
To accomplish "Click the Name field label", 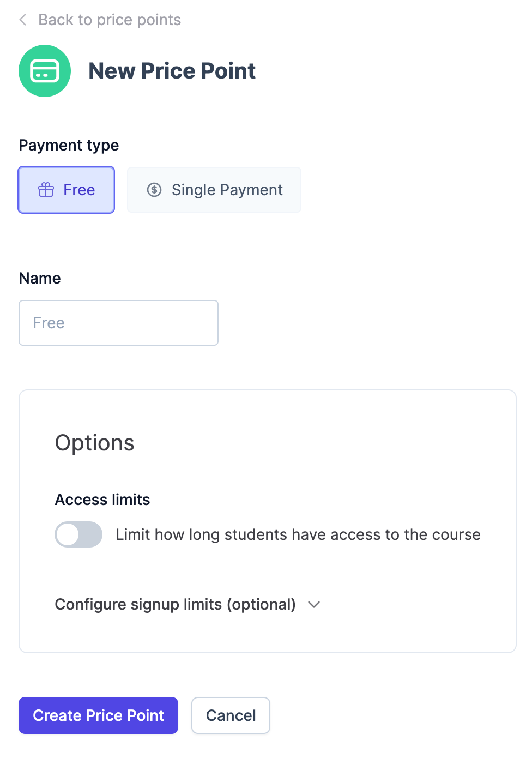I will coord(40,278).
